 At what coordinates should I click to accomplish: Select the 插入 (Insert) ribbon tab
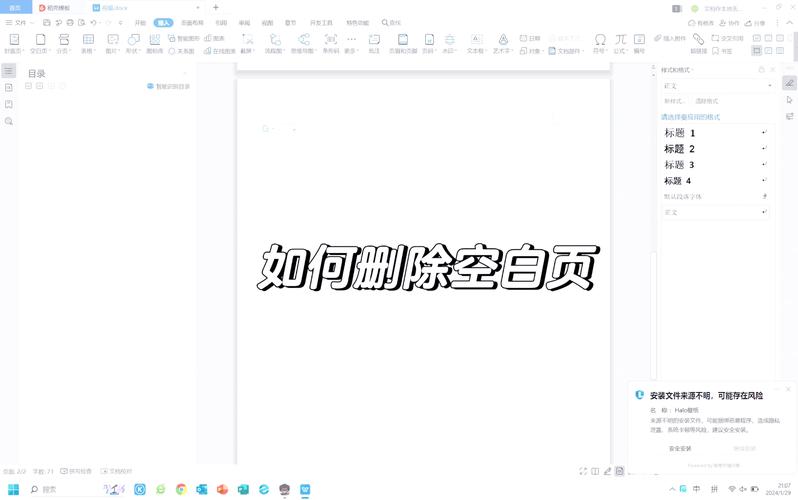[163, 23]
